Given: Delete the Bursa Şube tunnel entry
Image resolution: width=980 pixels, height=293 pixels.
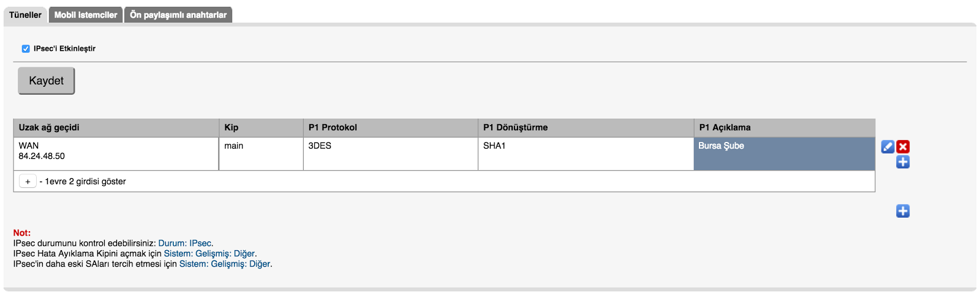Looking at the screenshot, I should click(x=903, y=147).
